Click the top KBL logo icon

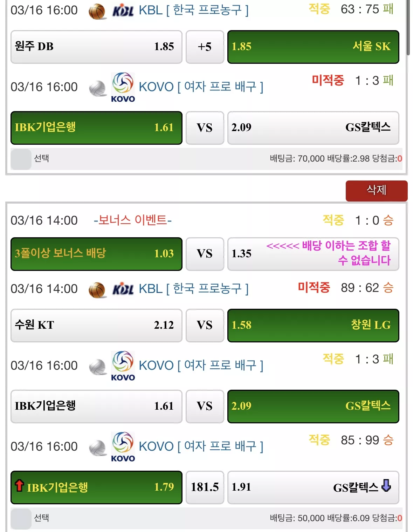pyautogui.click(x=123, y=11)
